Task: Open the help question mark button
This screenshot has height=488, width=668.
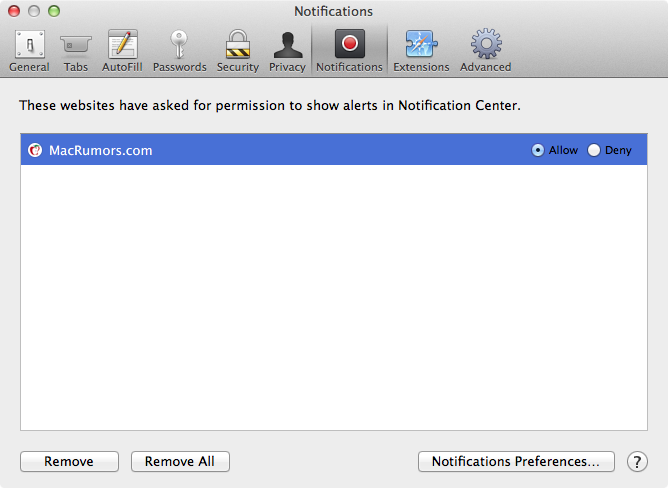Action: pyautogui.click(x=637, y=462)
